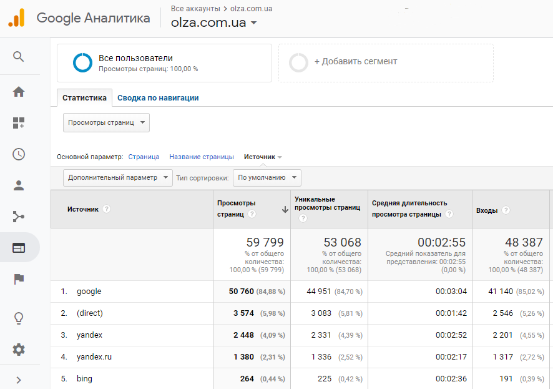Click help icon beside Просмотры страниц header
The image size is (553, 392).
[x=252, y=214]
